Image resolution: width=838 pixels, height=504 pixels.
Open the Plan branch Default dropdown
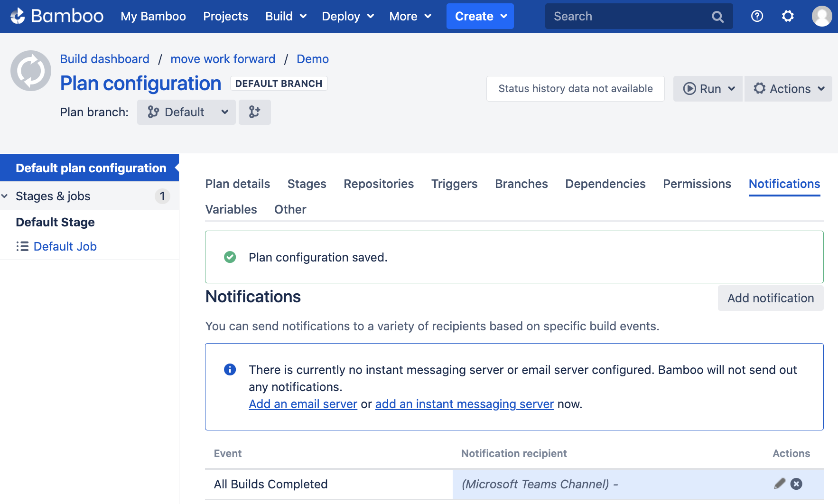186,112
